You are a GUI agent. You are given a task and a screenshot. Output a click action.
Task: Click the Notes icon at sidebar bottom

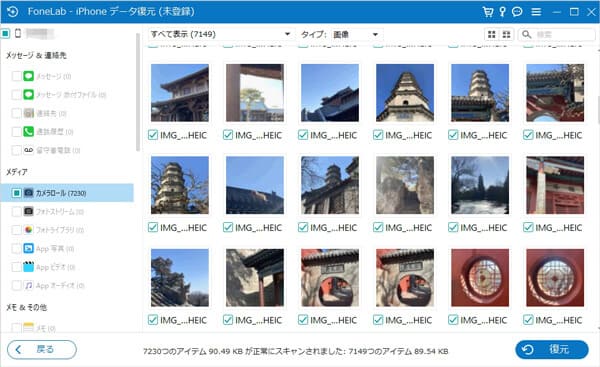point(29,328)
